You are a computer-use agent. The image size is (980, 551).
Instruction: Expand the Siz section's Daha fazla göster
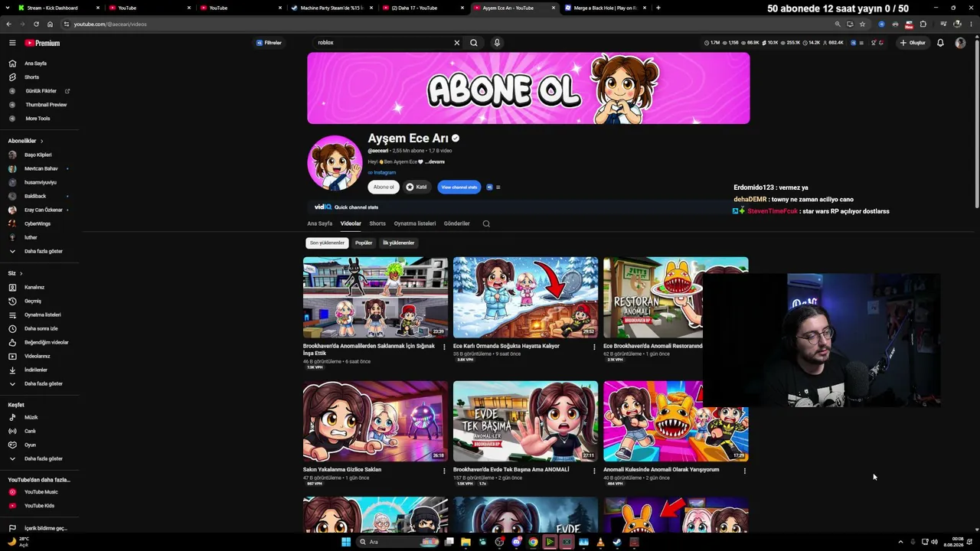coord(40,383)
